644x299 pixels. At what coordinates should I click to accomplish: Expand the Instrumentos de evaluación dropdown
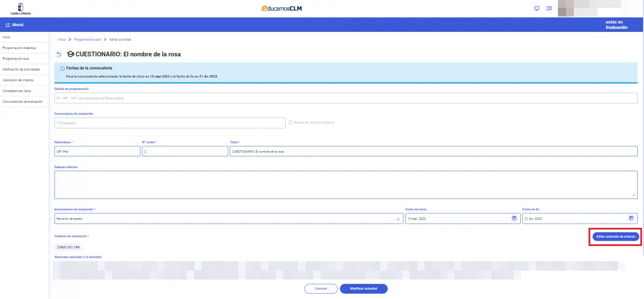(398, 219)
